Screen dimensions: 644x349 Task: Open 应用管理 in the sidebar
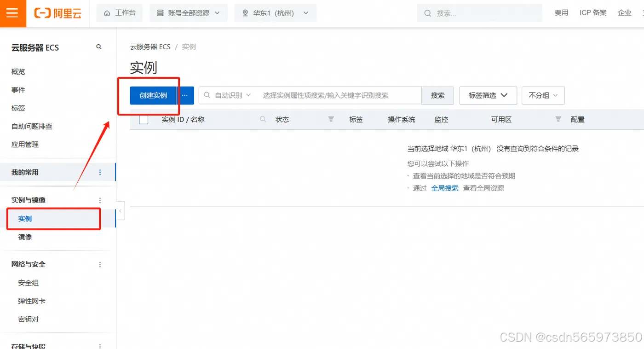25,145
